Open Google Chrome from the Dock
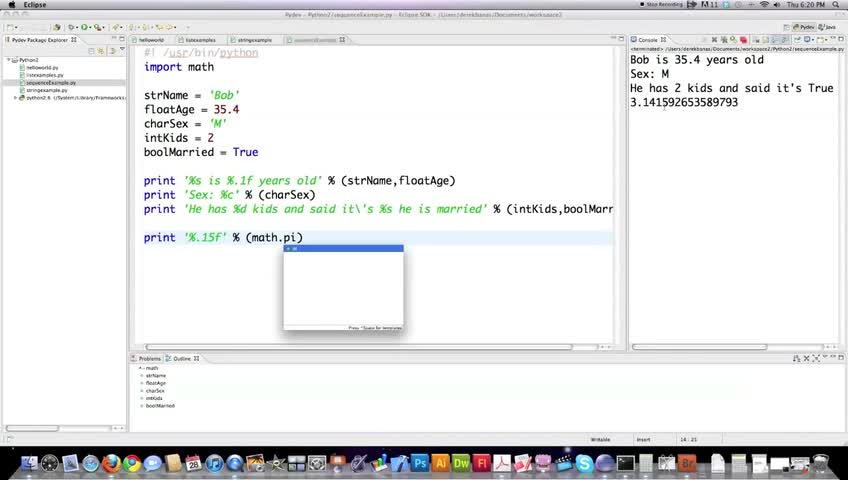 [132, 463]
